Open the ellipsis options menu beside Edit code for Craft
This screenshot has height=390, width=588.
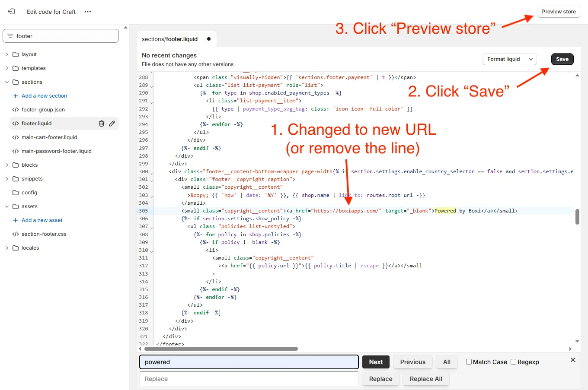coord(87,12)
